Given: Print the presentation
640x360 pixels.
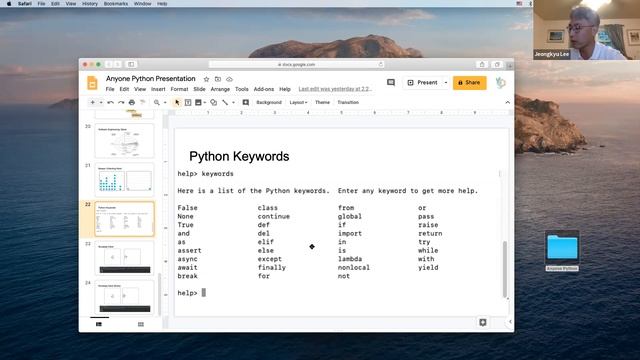Looking at the screenshot, I should [x=131, y=102].
